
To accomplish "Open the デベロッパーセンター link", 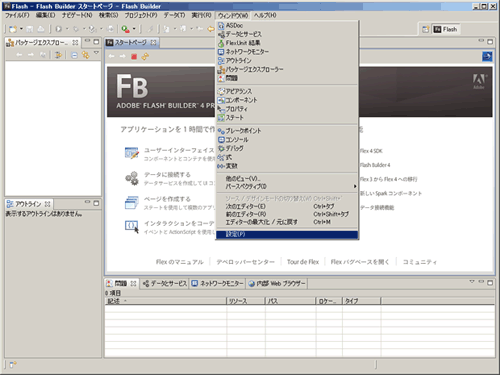I will point(245,262).
